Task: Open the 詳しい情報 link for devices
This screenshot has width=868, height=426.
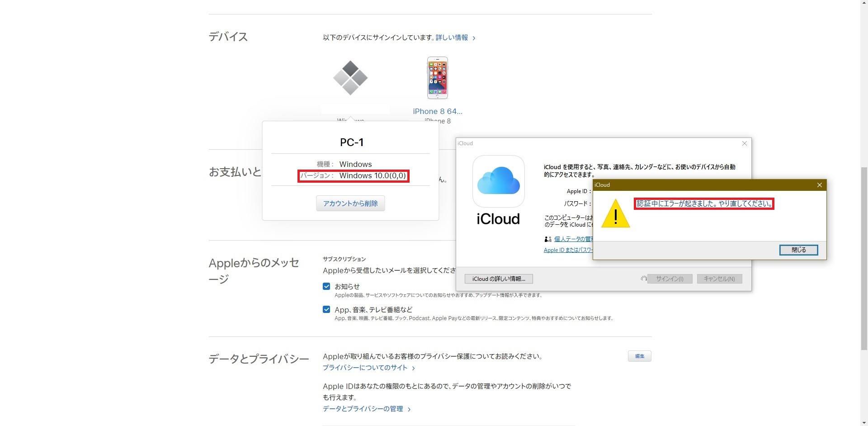Action: pyautogui.click(x=455, y=38)
